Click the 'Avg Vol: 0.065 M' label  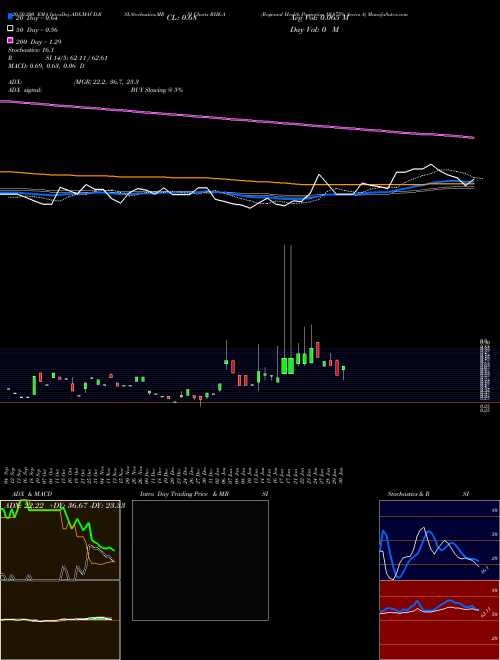pyautogui.click(x=319, y=18)
